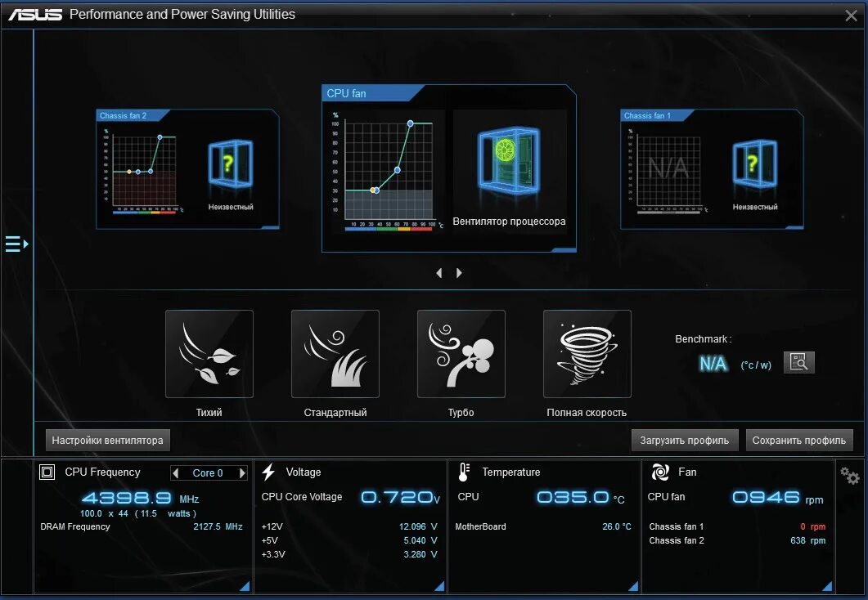Expand the Fan panel corner triangle
This screenshot has width=868, height=600.
pos(827,586)
